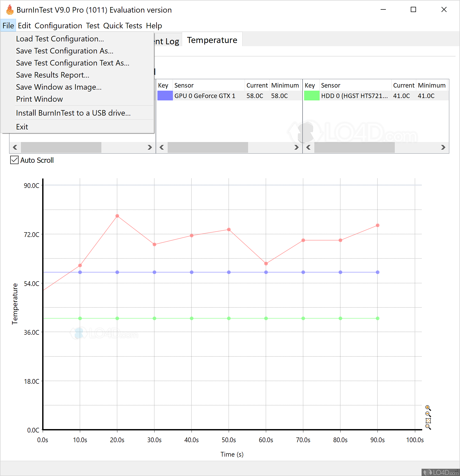
Task: Reset chart zoom to 1:1 scale
Action: click(427, 426)
